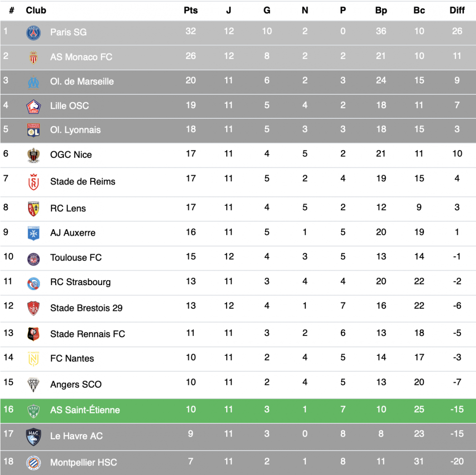
Task: Click the Montpellier HSC logo
Action: [x=34, y=463]
